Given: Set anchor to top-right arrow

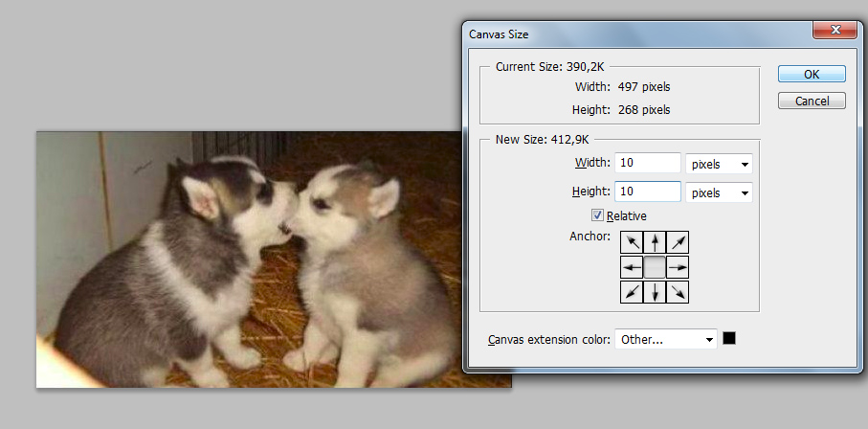Looking at the screenshot, I should pos(678,242).
